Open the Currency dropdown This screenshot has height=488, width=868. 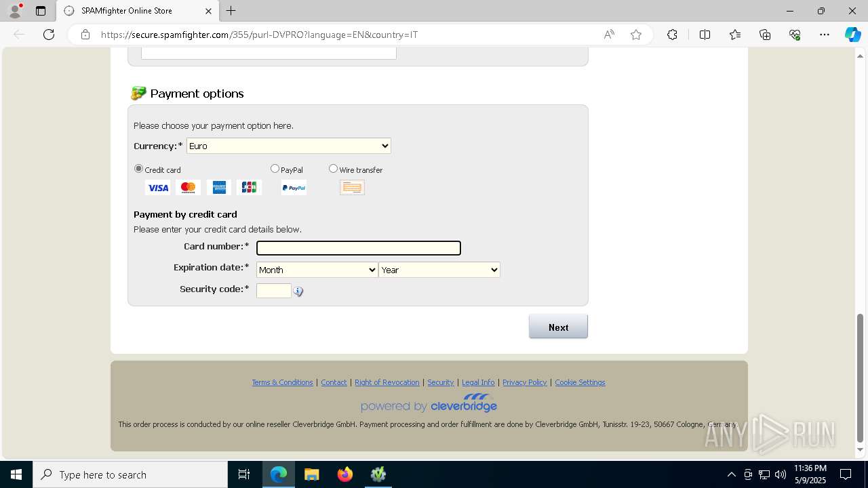click(x=289, y=146)
